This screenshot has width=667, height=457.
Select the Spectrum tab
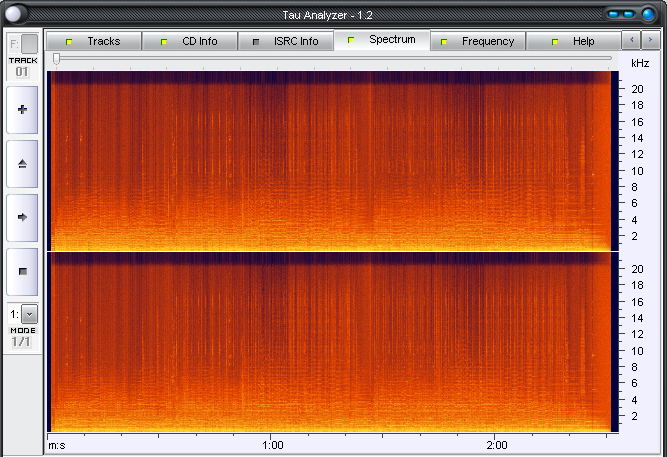click(382, 40)
